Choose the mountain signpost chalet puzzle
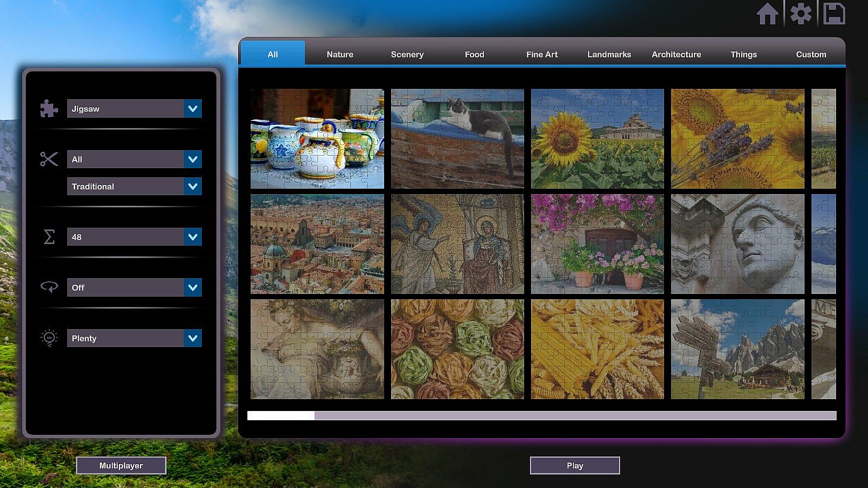This screenshot has height=488, width=868. pyautogui.click(x=738, y=349)
